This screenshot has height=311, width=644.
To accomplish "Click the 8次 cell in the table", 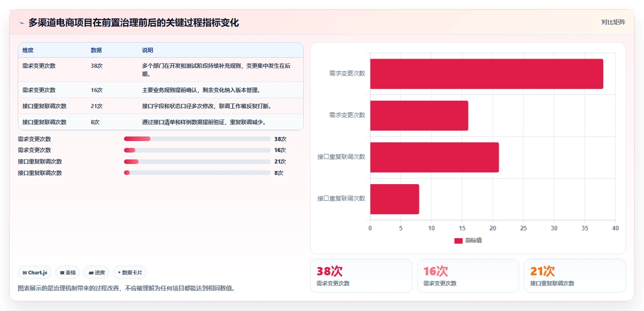I will click(x=95, y=122).
